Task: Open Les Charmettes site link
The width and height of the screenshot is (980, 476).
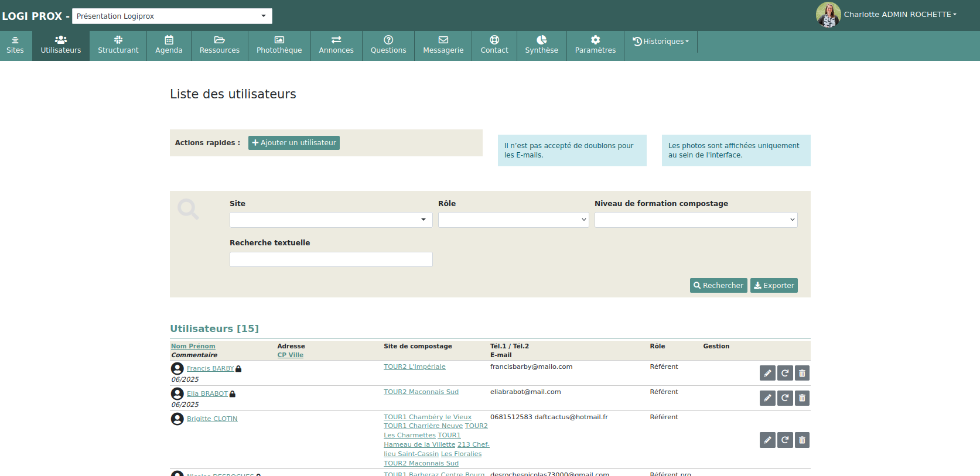Action: click(409, 436)
